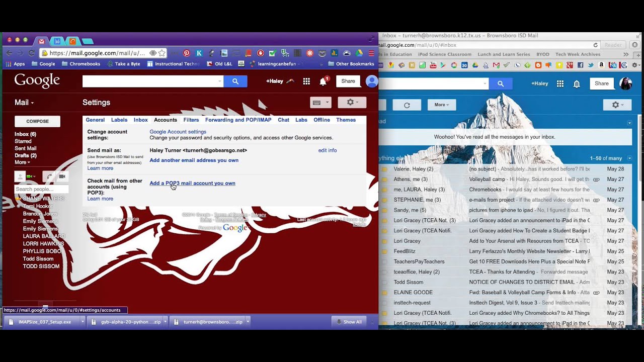The image size is (644, 362).
Task: Open the Chrome hamburger menu icon
Action: point(371,53)
